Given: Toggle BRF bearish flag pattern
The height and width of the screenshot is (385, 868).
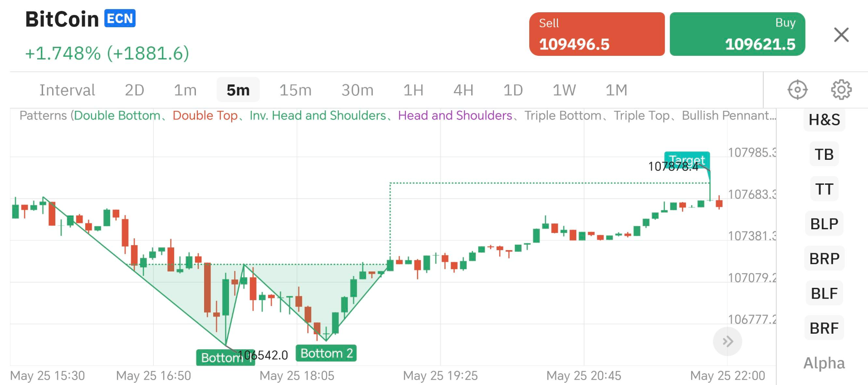Looking at the screenshot, I should coord(824,328).
